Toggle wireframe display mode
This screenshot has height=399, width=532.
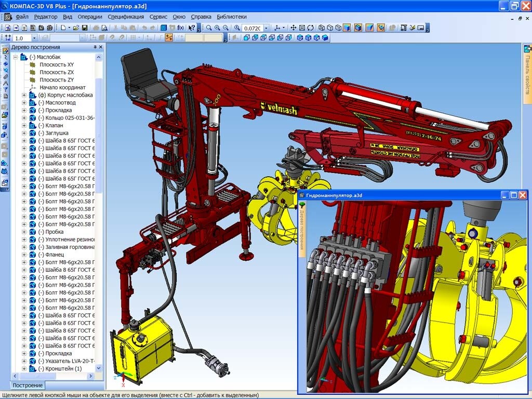coord(322,27)
